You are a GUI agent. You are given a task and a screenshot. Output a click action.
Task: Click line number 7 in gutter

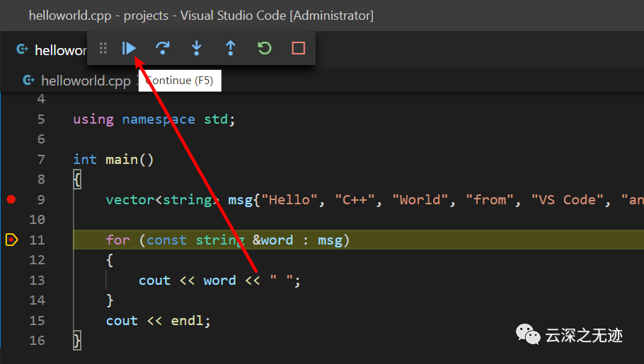pyautogui.click(x=41, y=159)
